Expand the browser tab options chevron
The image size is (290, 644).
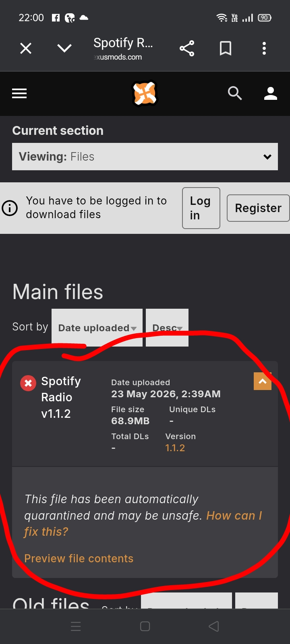coord(64,49)
